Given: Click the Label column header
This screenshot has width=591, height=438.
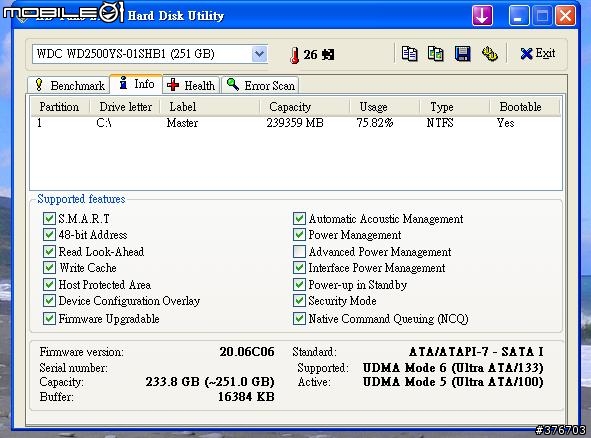Looking at the screenshot, I should [210, 107].
